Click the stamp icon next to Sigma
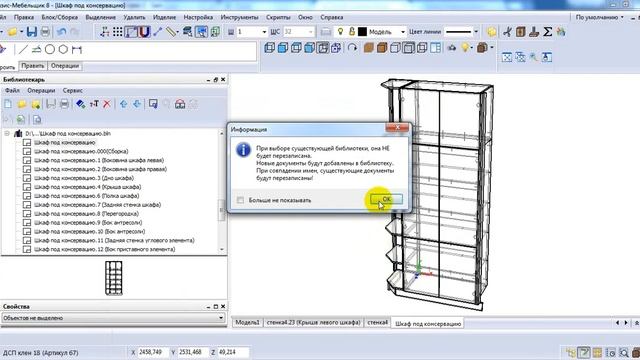The height and width of the screenshot is (360, 640). 534,32
